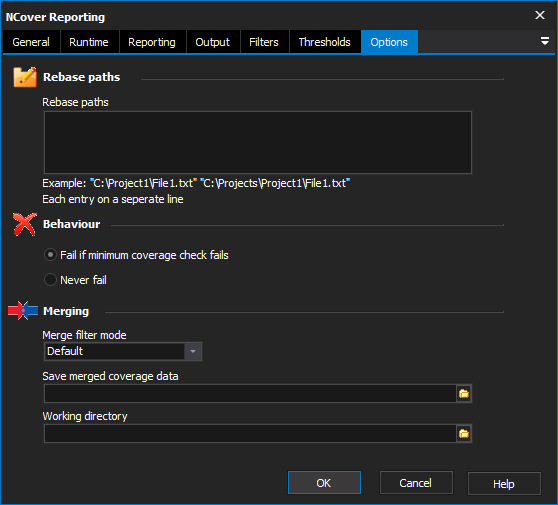Click the 'Merge filter mode' label
The height and width of the screenshot is (505, 558).
84,335
